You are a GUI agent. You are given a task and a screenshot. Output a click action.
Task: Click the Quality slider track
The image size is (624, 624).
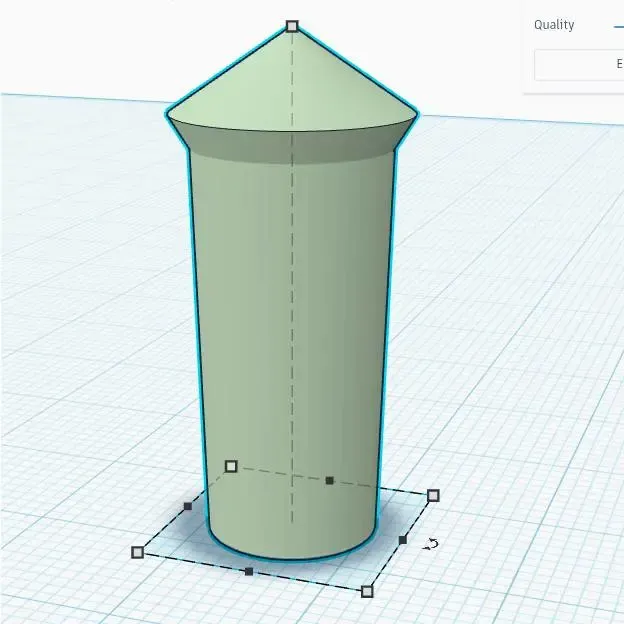coord(618,27)
